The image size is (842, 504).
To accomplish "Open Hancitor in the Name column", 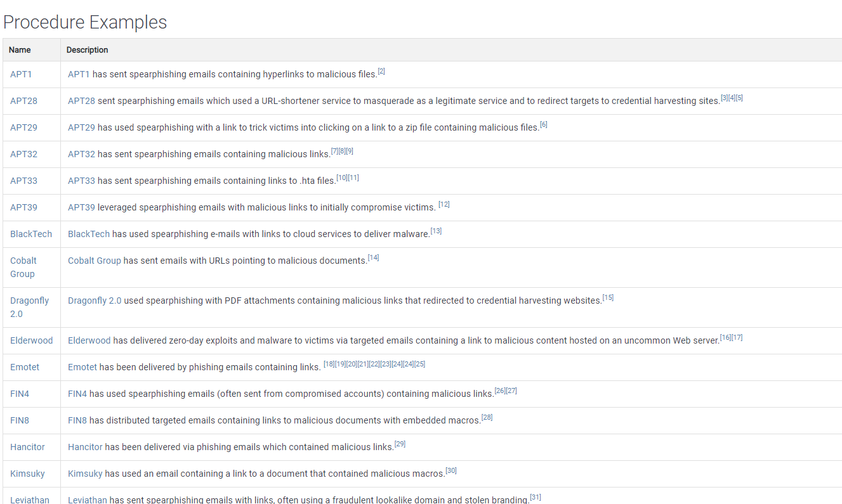I will coord(27,447).
